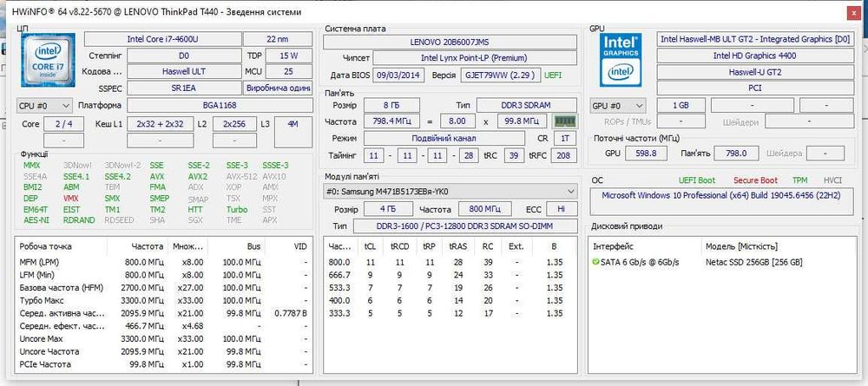
Task: Click the tRAS column header
Action: click(x=457, y=246)
